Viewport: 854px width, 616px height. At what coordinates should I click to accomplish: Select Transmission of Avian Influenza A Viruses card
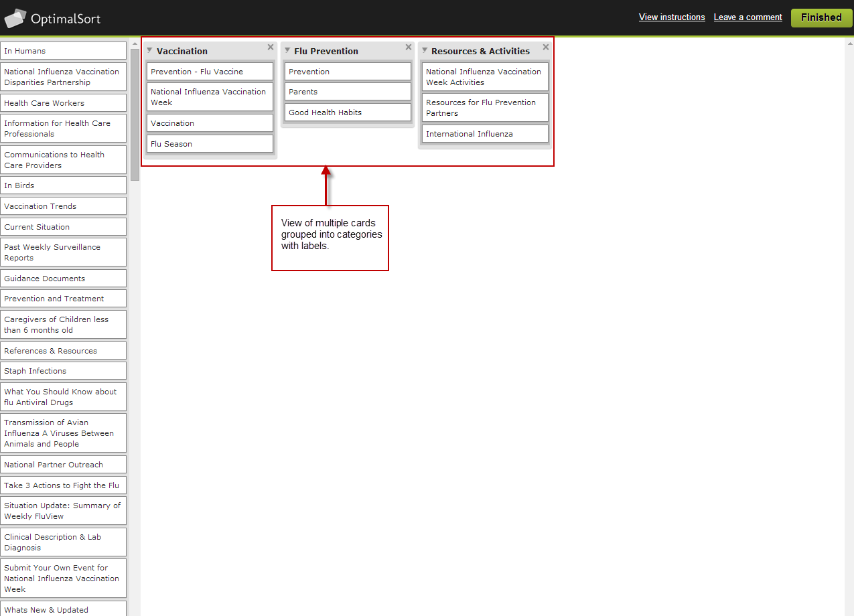63,433
